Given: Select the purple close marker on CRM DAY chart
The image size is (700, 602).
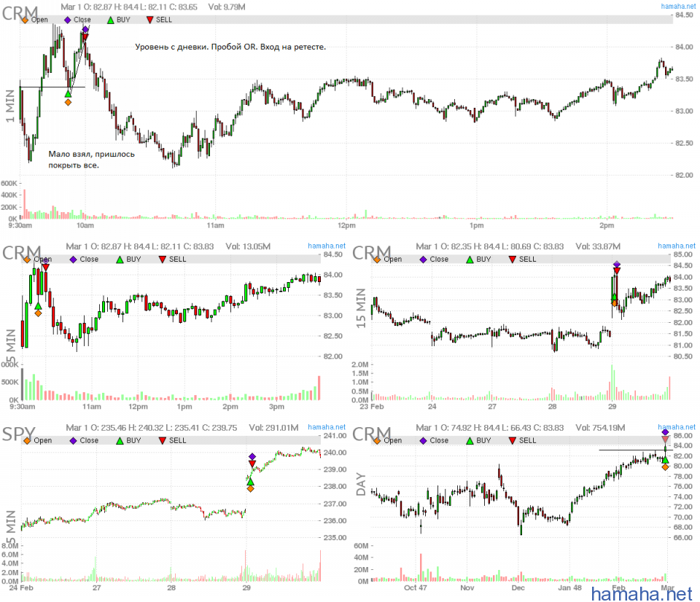Looking at the screenshot, I should pos(665,432).
